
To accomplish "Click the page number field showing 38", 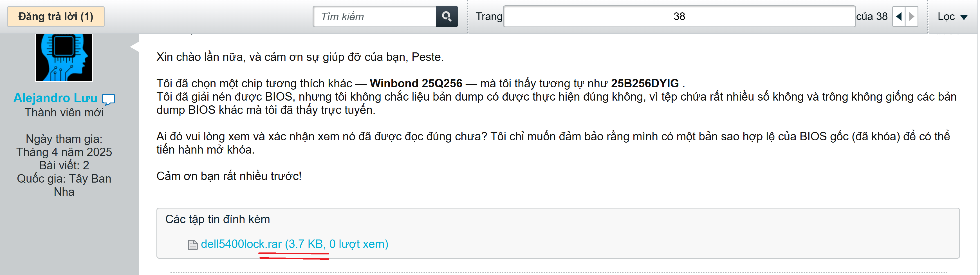I will [x=679, y=16].
